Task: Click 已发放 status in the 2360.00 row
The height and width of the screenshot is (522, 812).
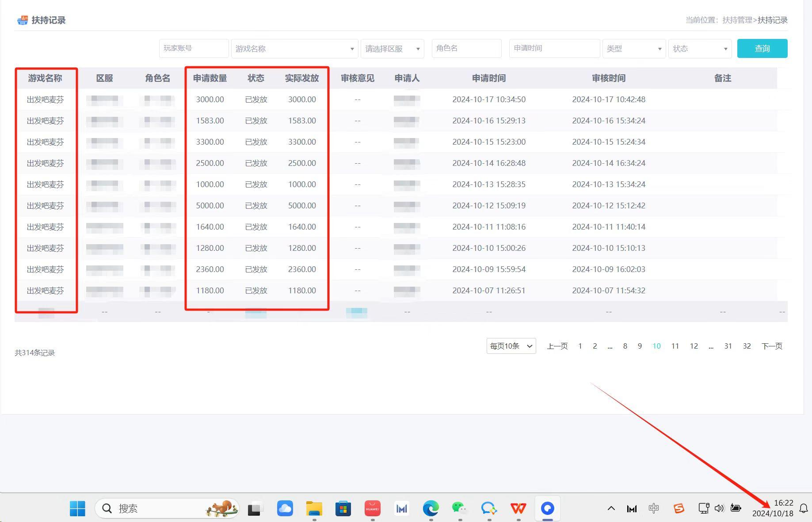Action: point(256,269)
